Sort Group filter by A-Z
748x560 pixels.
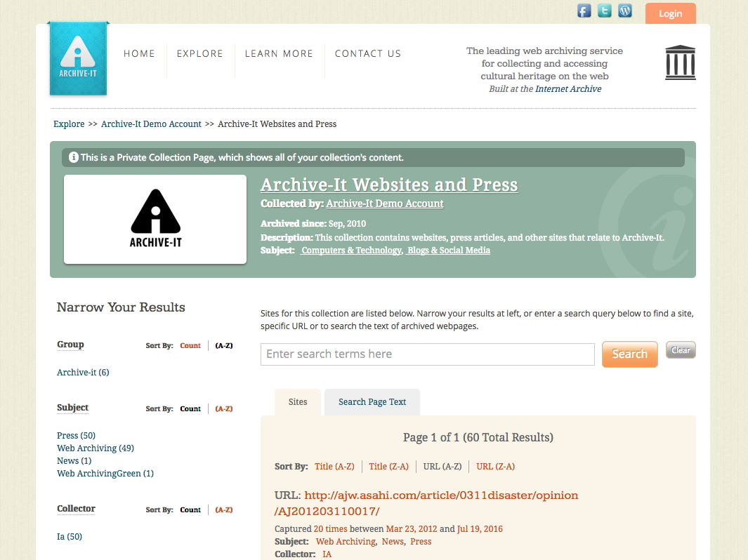[224, 346]
